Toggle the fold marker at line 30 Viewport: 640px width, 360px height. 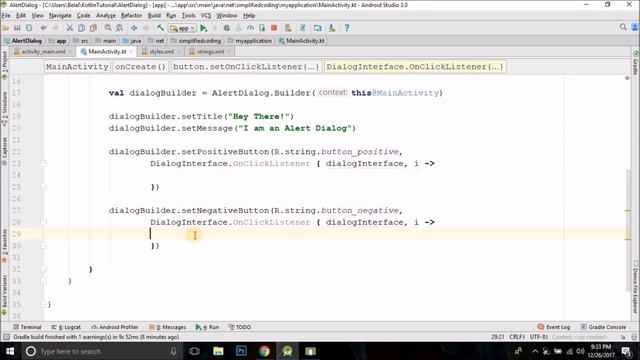(43, 246)
